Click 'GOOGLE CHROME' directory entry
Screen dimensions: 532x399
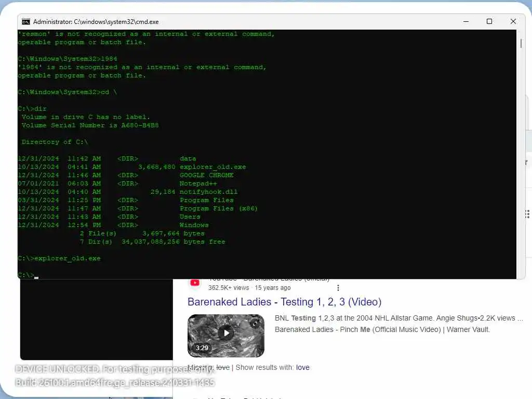[207, 176]
